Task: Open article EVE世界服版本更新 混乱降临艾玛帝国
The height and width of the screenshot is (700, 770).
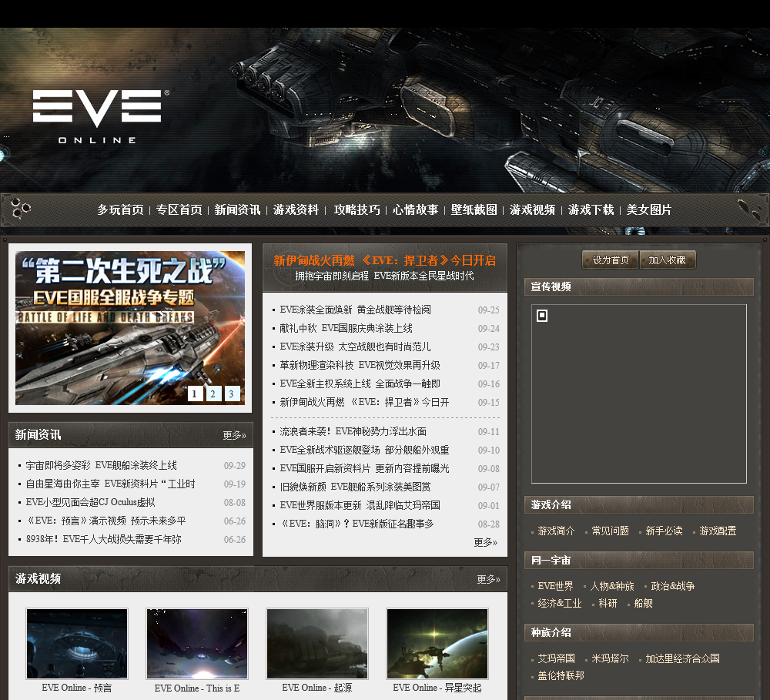Action: [x=360, y=505]
